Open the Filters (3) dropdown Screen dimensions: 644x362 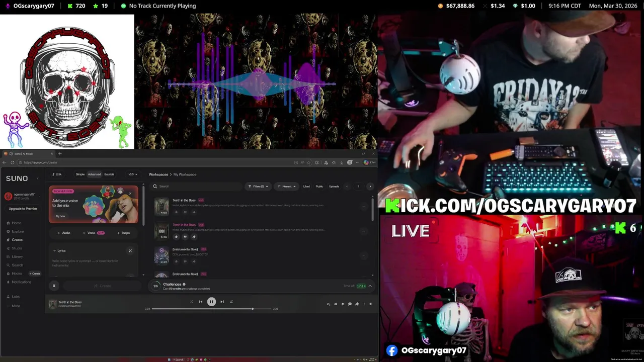[x=258, y=187]
